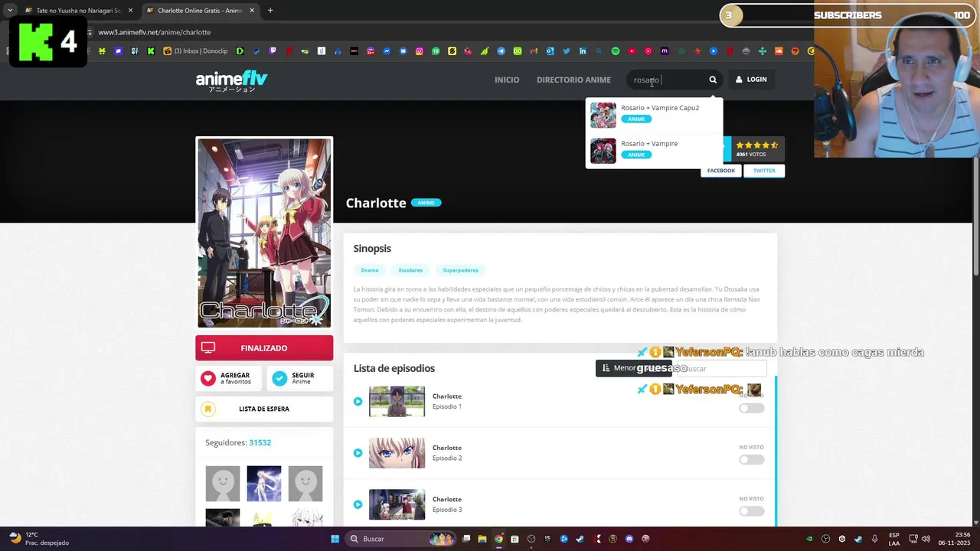The width and height of the screenshot is (980, 551).
Task: Open DIRECTORIO ANIME in the site menu
Action: 573,80
